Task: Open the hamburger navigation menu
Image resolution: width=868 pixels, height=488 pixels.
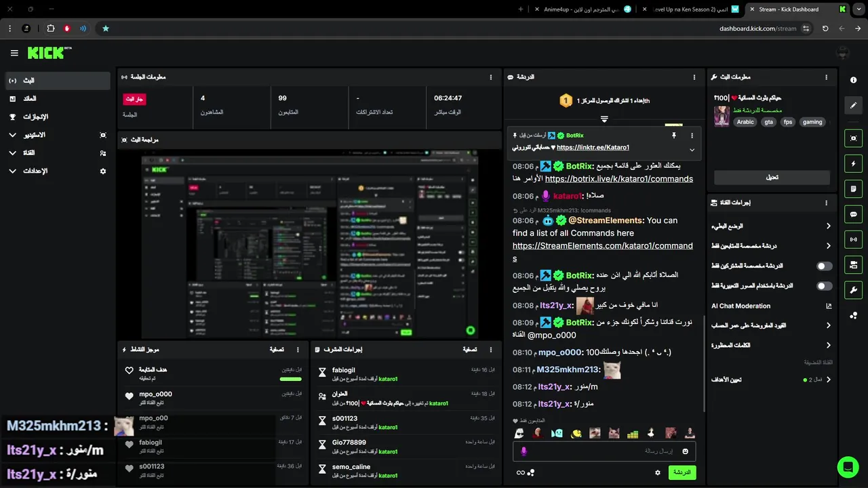Action: 14,53
